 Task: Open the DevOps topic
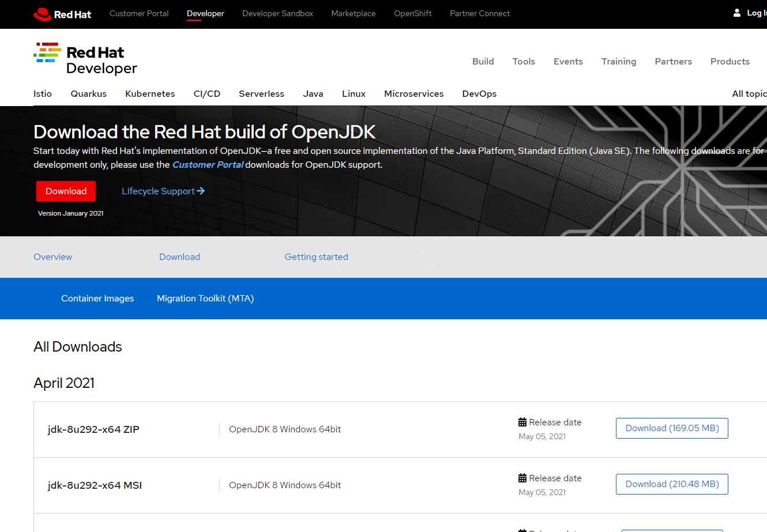[x=479, y=94]
